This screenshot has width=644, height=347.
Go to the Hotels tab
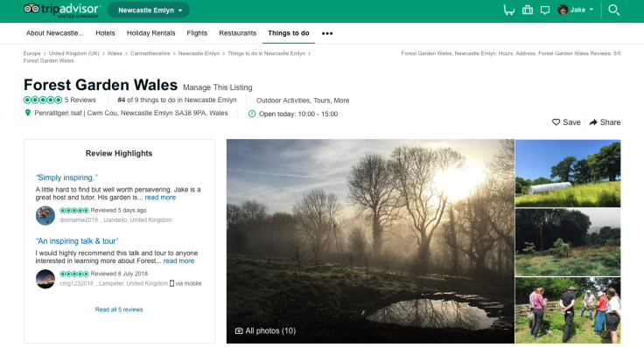pos(105,33)
